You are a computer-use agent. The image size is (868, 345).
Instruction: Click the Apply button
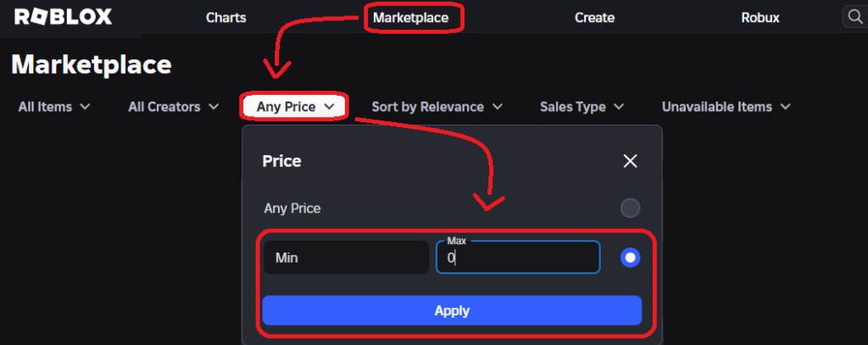click(452, 310)
